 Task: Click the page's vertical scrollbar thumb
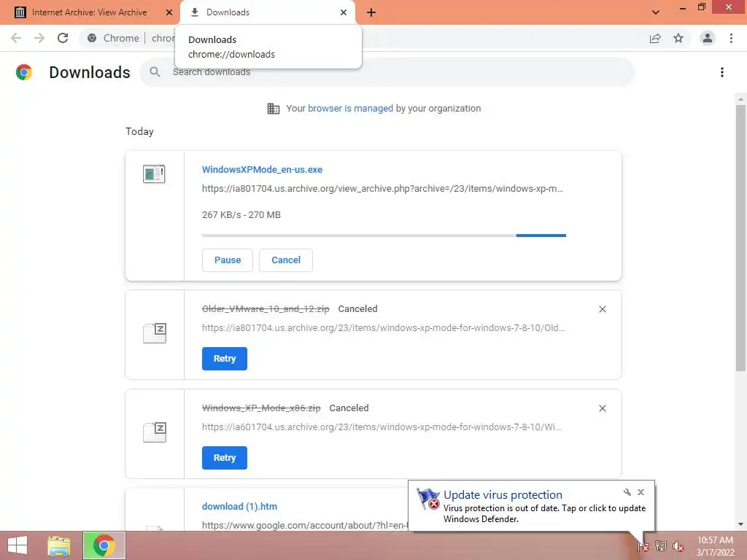(740, 238)
